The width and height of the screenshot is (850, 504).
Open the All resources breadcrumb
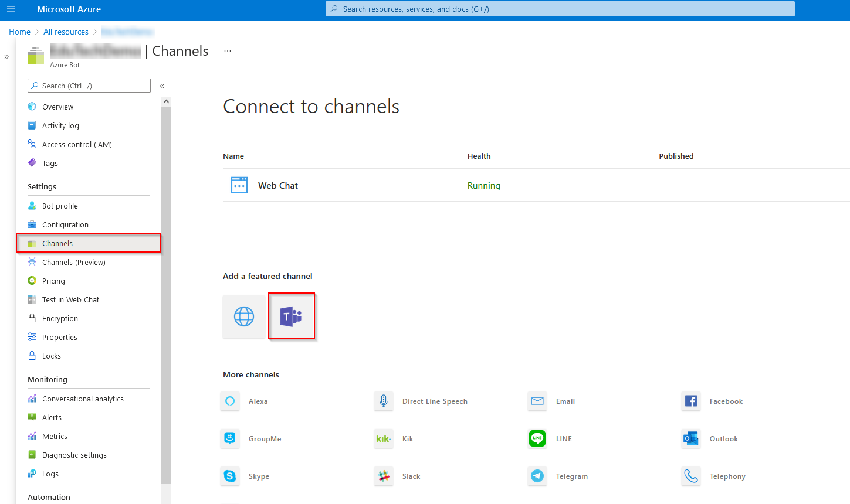pyautogui.click(x=66, y=32)
